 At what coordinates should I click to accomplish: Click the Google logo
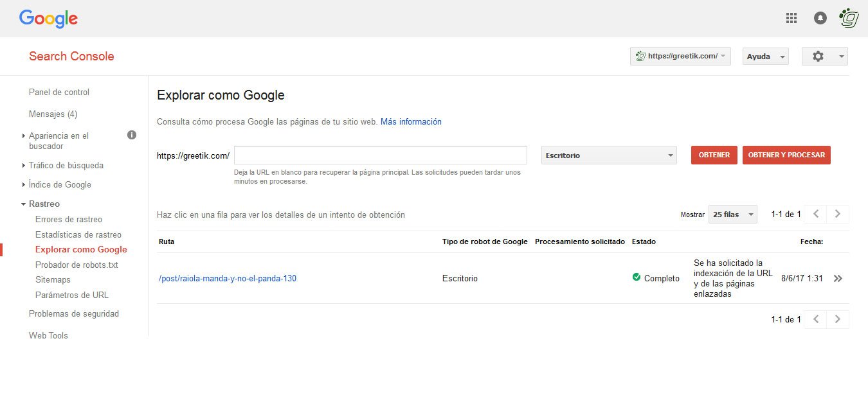point(49,19)
